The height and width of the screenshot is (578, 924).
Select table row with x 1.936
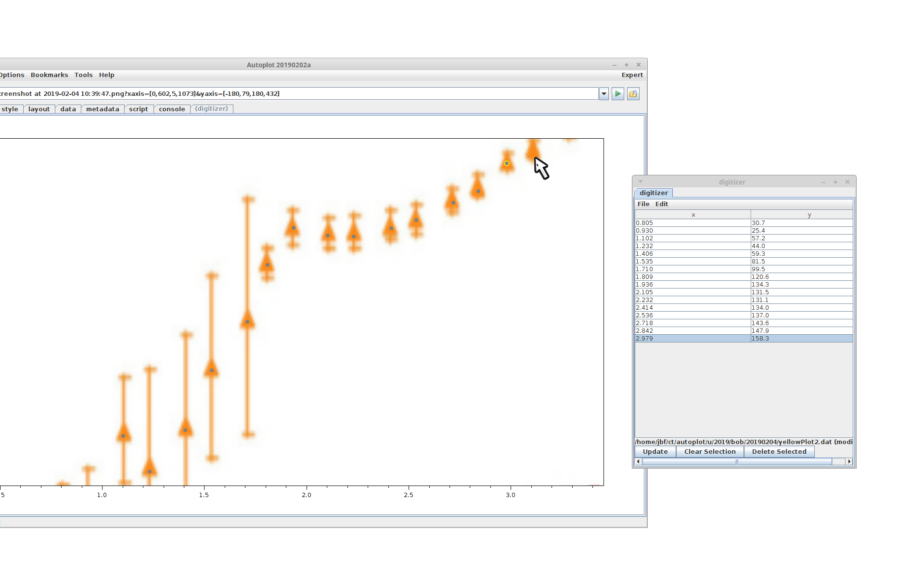pos(744,285)
